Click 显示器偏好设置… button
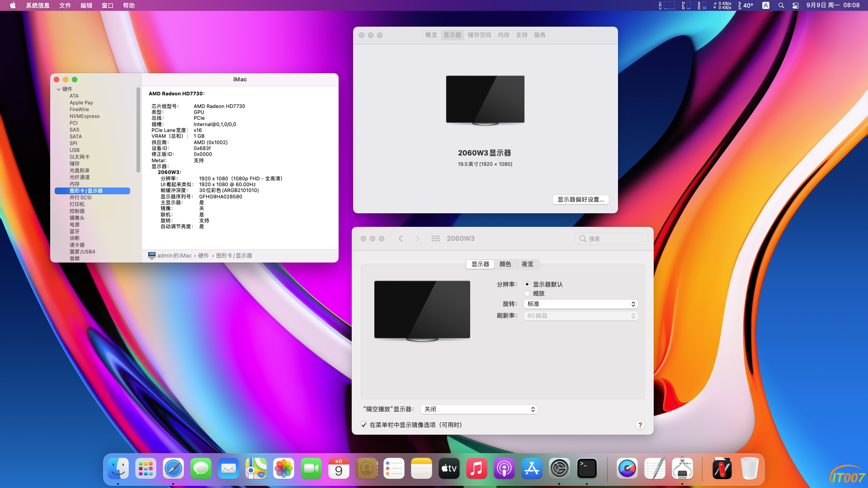The height and width of the screenshot is (488, 868). coord(580,200)
